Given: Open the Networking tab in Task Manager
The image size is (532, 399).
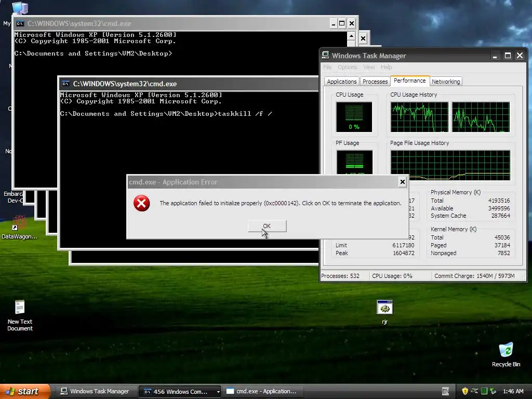Looking at the screenshot, I should [x=446, y=82].
